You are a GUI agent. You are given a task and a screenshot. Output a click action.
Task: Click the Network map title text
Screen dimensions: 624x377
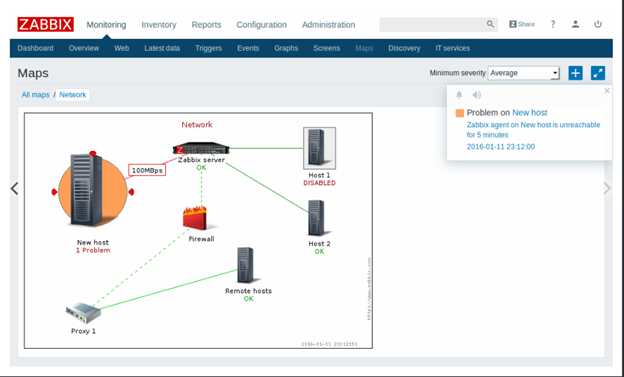coord(197,125)
